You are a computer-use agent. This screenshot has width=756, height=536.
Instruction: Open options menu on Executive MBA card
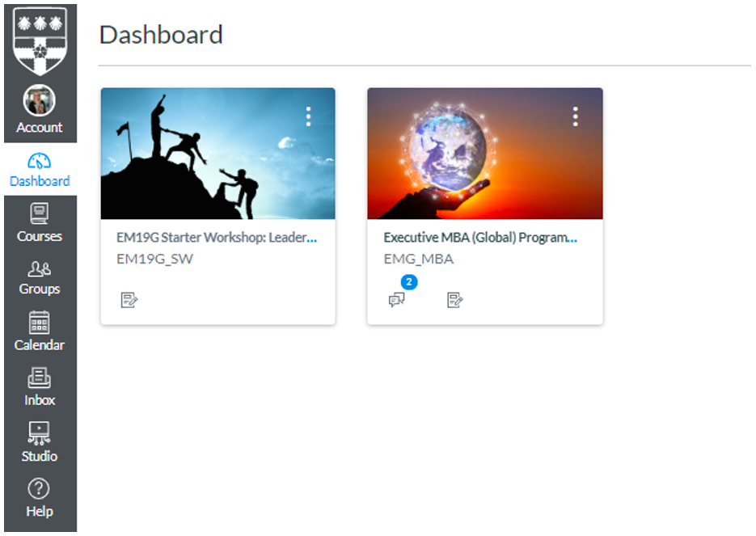pos(575,116)
